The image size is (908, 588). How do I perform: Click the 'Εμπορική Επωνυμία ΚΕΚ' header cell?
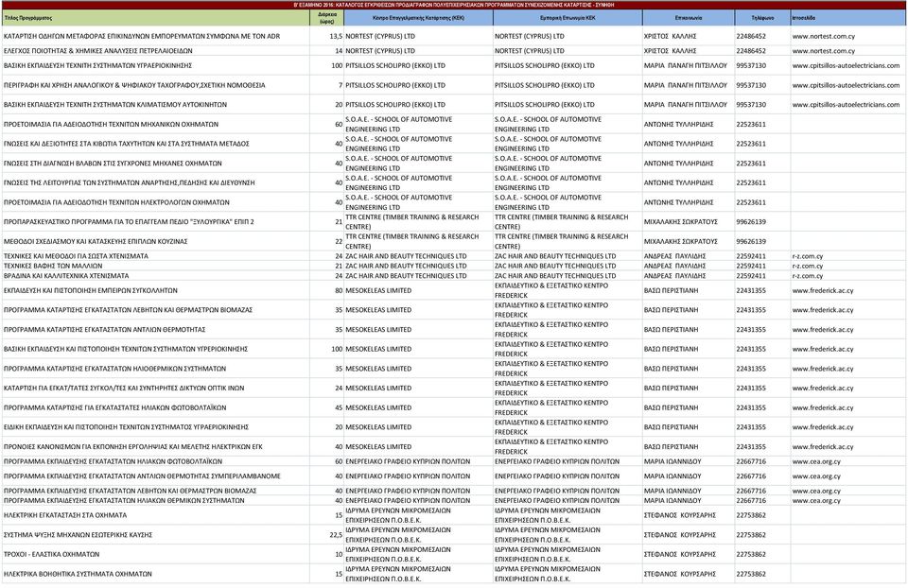[567, 18]
